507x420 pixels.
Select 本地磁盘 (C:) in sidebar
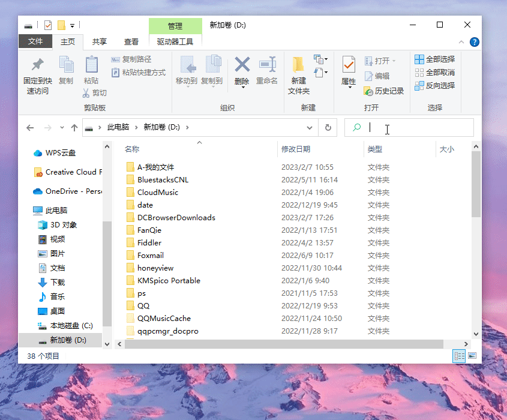pyautogui.click(x=65, y=326)
